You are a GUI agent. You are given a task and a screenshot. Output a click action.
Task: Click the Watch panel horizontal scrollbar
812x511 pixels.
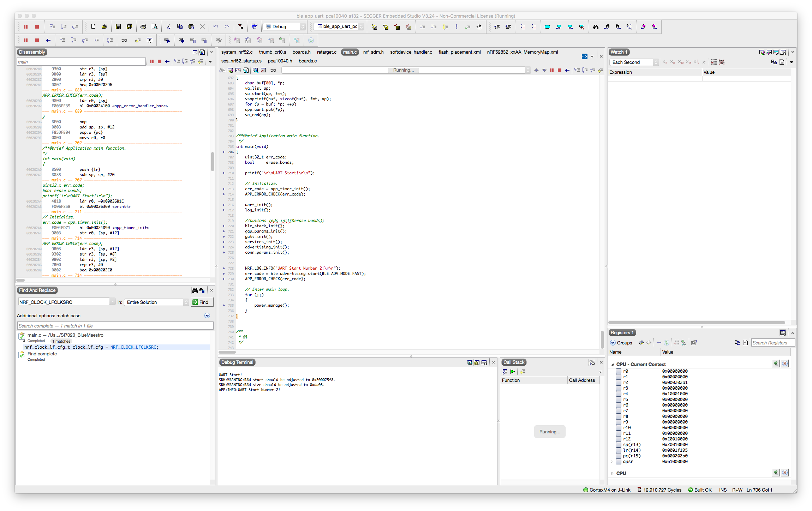(696, 323)
